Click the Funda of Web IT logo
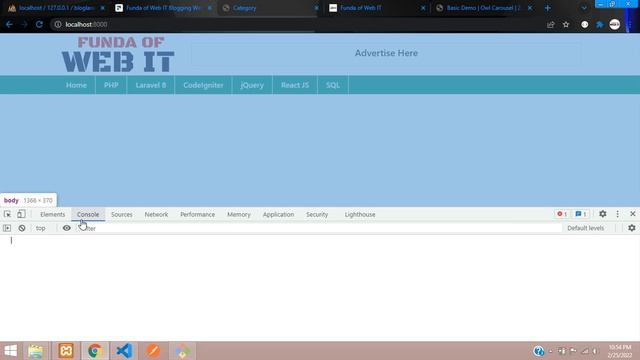640x360 pixels. click(x=118, y=54)
